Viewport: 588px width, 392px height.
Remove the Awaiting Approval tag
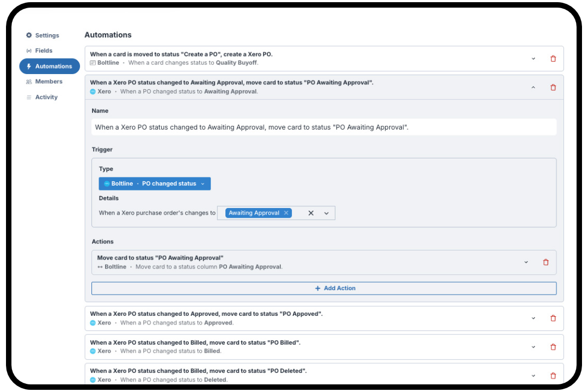pyautogui.click(x=286, y=213)
